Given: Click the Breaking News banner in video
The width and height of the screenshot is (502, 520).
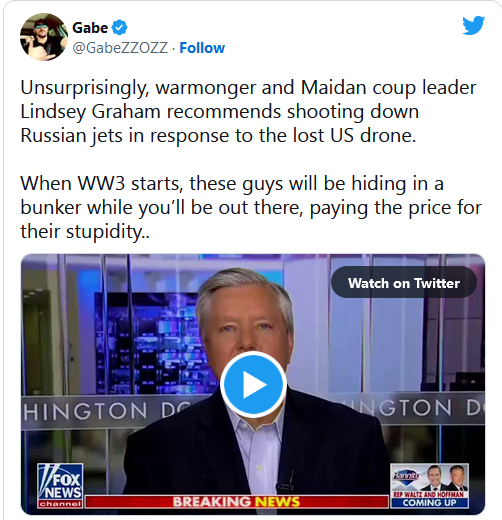Looking at the screenshot, I should click(x=237, y=502).
